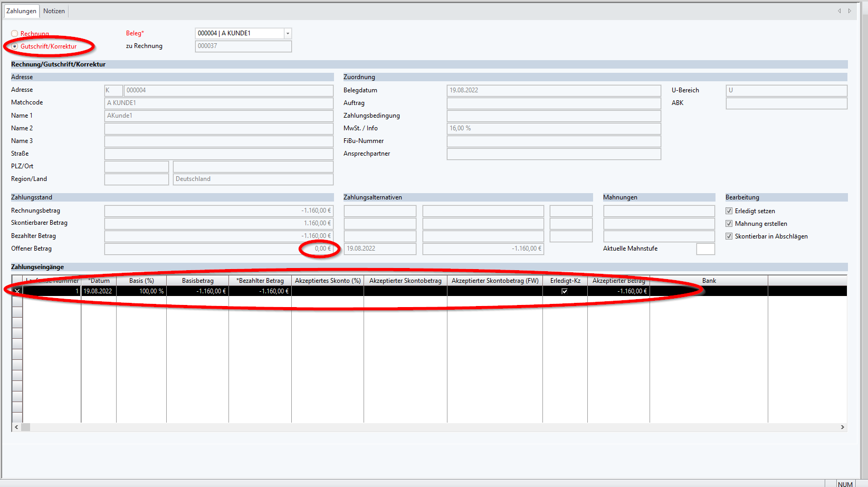
Task: Open the Zahlungen tab
Action: (x=21, y=11)
